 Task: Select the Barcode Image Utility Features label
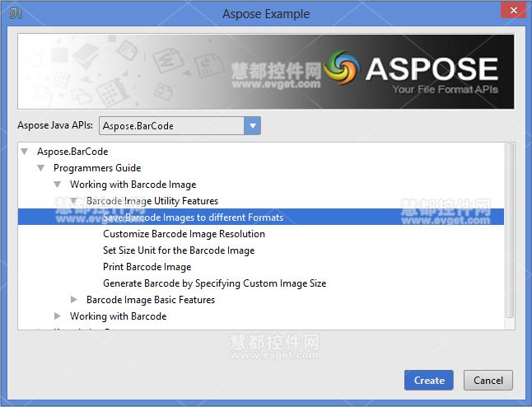(152, 201)
